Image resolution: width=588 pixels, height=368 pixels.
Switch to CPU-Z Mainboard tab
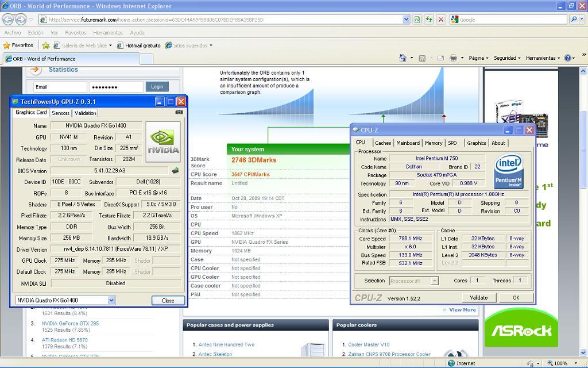point(408,143)
